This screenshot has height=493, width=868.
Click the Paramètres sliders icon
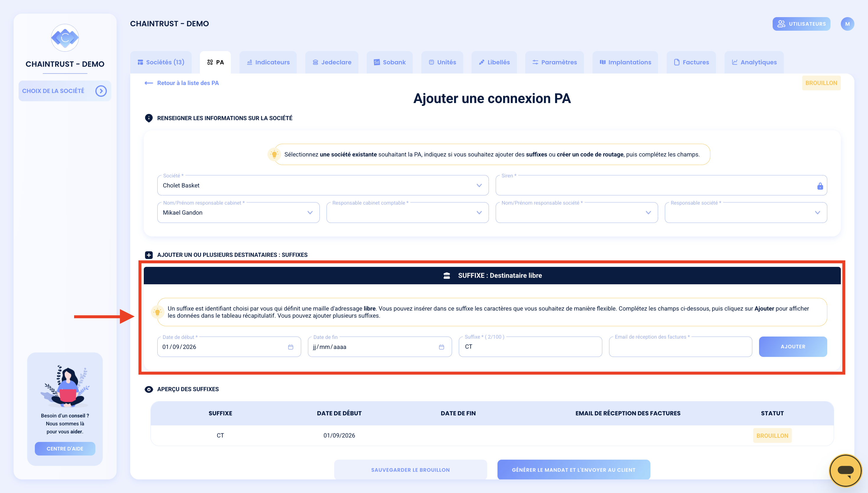click(535, 62)
